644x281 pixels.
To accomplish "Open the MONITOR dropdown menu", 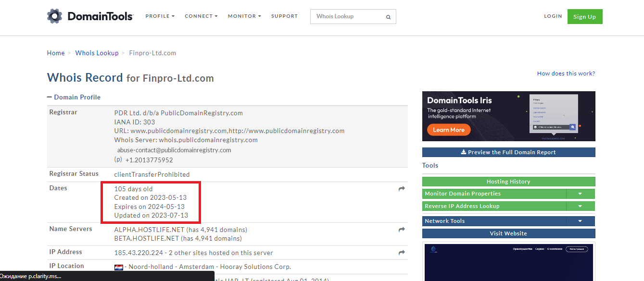I will point(244,16).
